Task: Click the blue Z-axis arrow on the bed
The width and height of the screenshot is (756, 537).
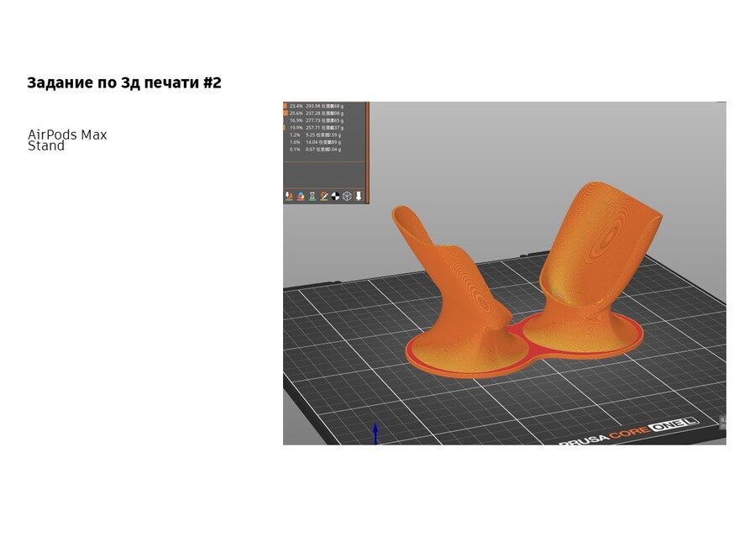Action: (375, 433)
